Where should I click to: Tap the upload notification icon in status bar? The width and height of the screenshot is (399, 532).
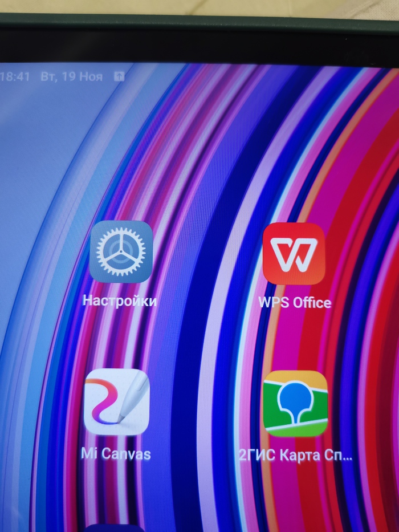(x=119, y=76)
